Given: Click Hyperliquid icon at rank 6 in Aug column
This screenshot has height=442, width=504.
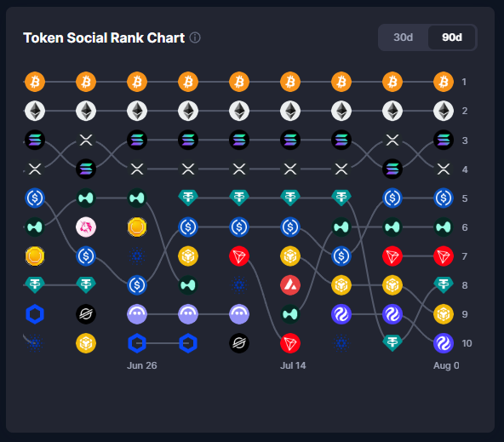Looking at the screenshot, I should (x=444, y=227).
